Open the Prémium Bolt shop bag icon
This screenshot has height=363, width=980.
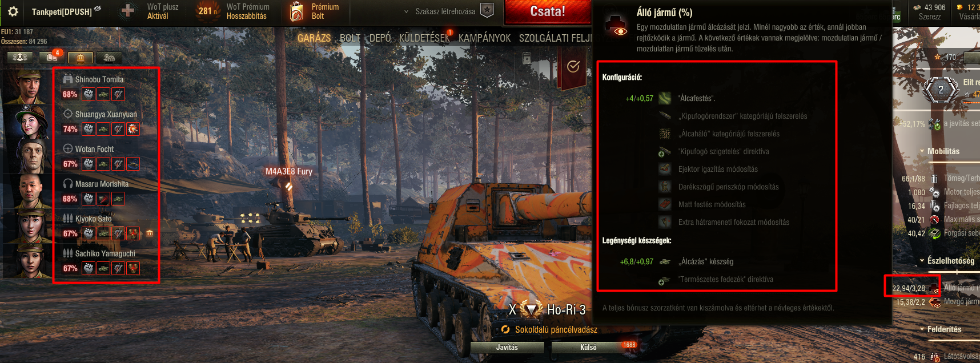(296, 11)
